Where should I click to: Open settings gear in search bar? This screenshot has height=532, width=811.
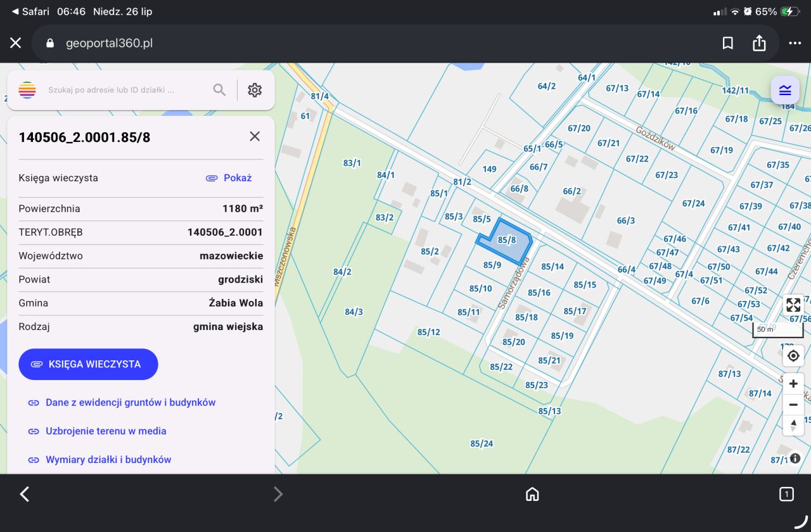(x=255, y=90)
